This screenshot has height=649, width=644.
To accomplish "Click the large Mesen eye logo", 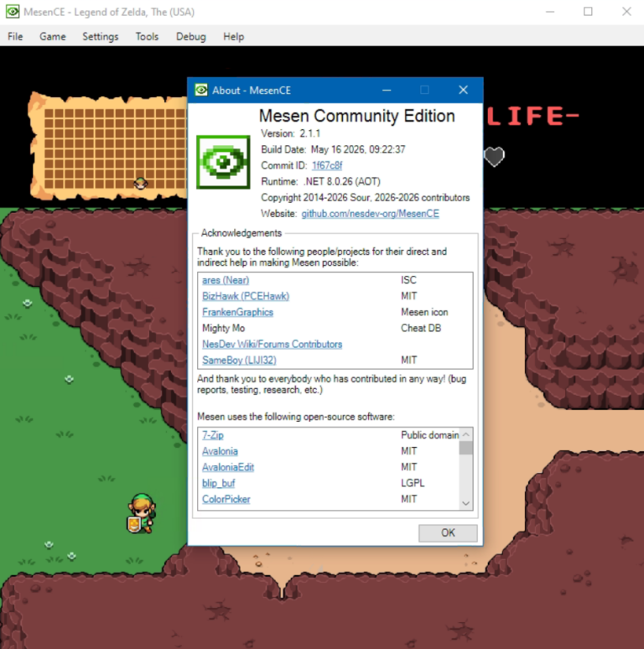I will click(223, 162).
